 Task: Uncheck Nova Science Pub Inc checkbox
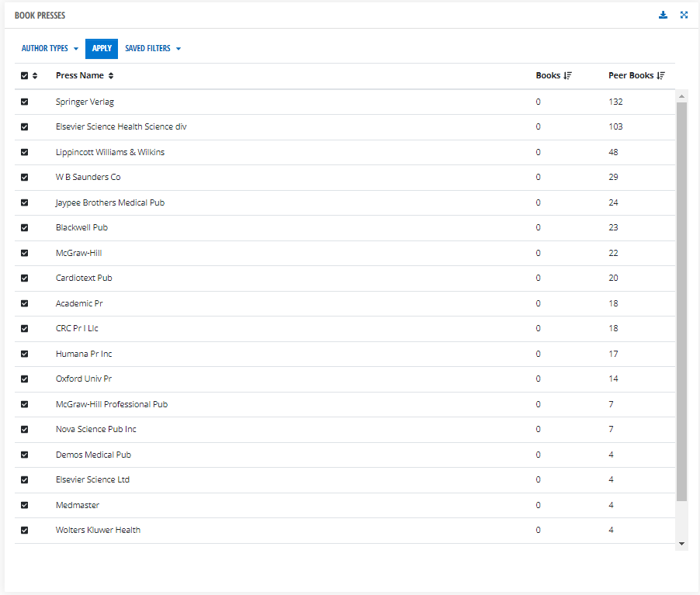click(25, 430)
